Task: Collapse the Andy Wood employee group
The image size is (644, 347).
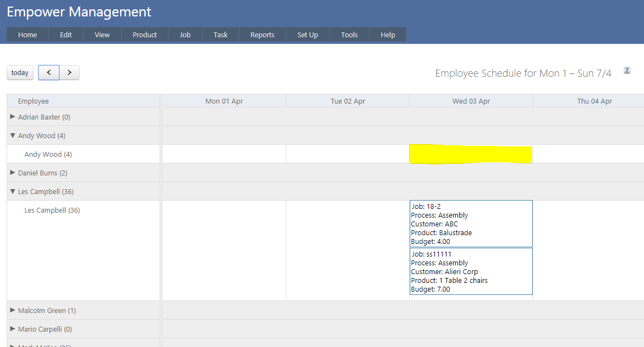Action: (13, 135)
